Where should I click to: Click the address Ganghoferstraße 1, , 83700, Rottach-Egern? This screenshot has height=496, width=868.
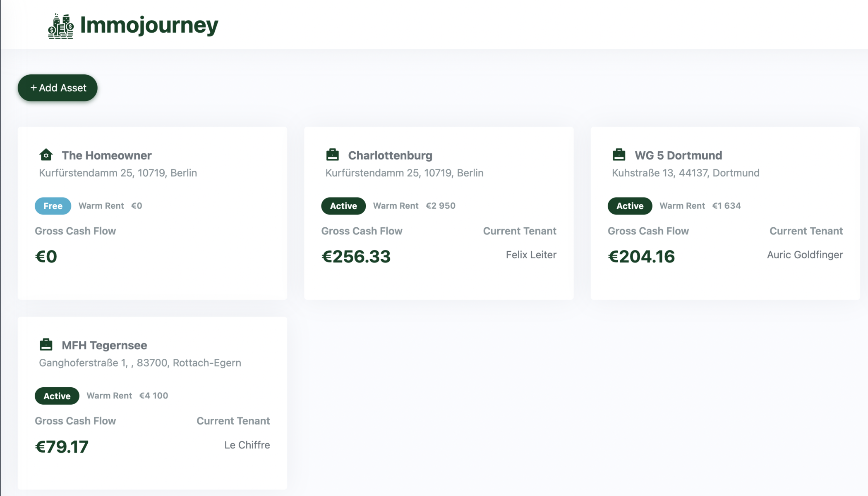(140, 362)
